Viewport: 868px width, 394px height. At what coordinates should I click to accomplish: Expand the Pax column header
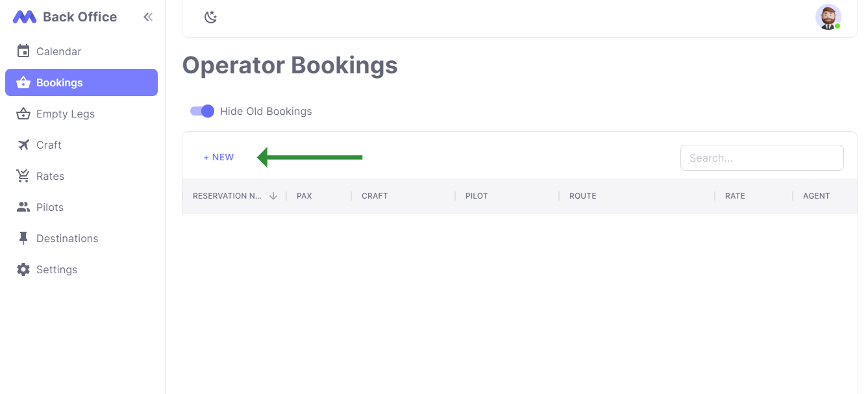(x=304, y=195)
